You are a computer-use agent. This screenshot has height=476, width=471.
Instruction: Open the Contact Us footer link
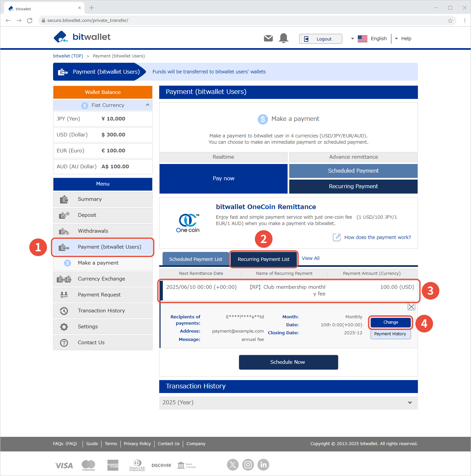(168, 444)
